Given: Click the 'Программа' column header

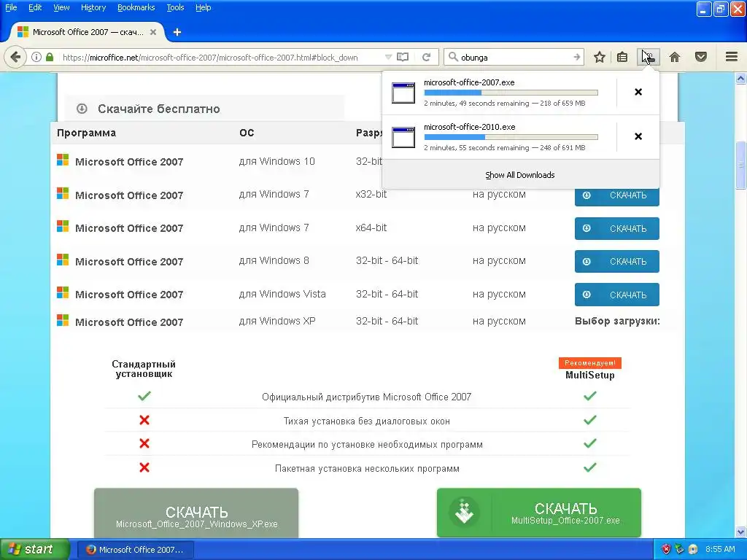Looking at the screenshot, I should point(86,133).
